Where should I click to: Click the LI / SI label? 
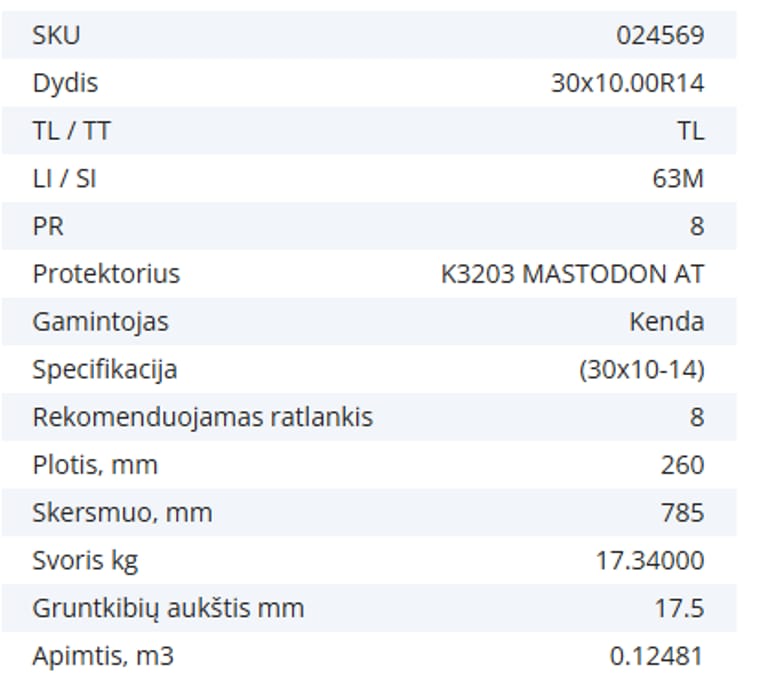click(x=64, y=179)
